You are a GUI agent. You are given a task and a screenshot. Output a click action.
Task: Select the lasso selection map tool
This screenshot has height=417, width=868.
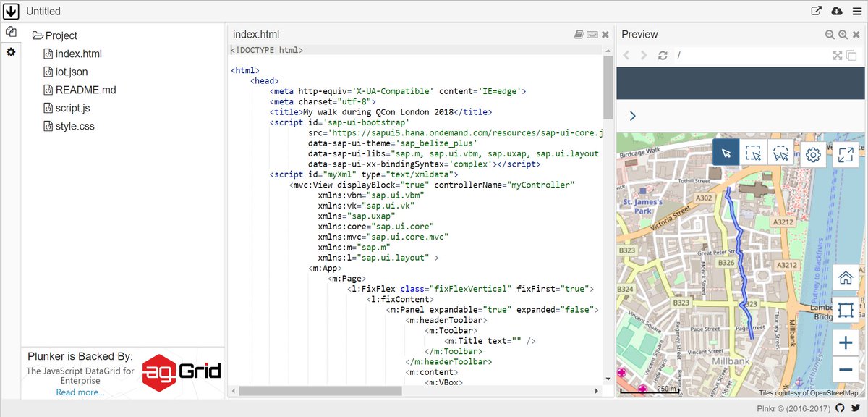pos(781,153)
